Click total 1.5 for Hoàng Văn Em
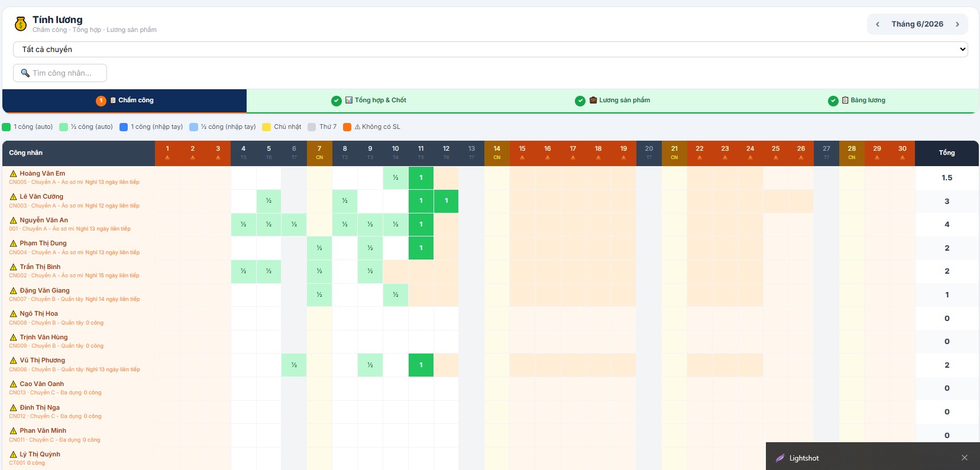The image size is (980, 470). 947,178
